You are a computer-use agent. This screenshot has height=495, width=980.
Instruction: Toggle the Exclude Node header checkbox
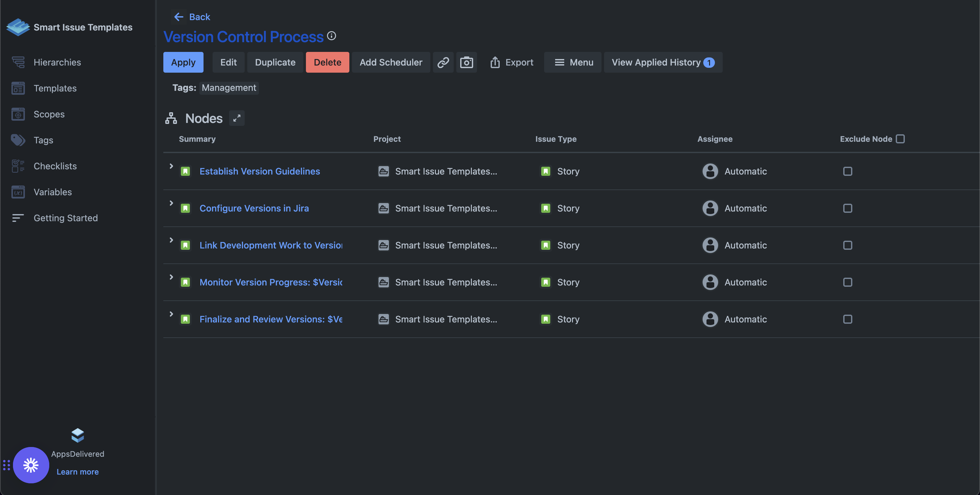[x=900, y=139]
